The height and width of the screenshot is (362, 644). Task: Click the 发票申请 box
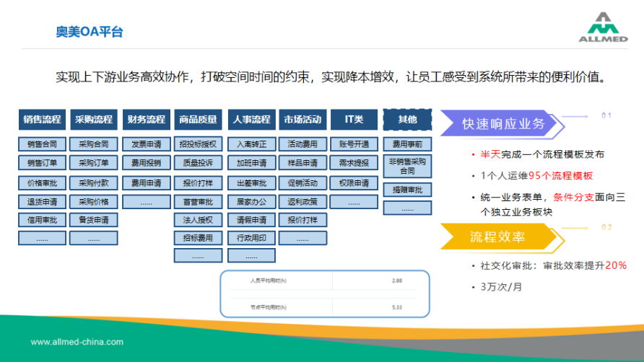[147, 144]
